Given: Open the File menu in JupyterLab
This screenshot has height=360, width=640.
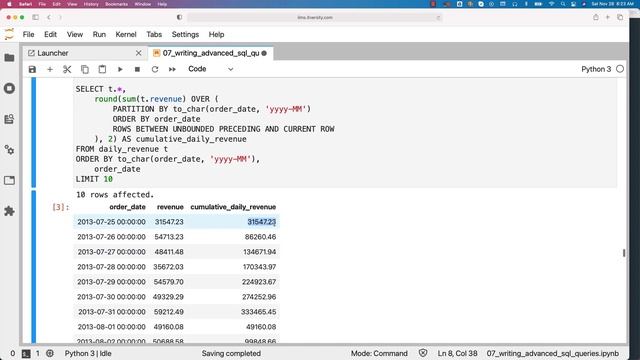Looking at the screenshot, I should tap(29, 35).
